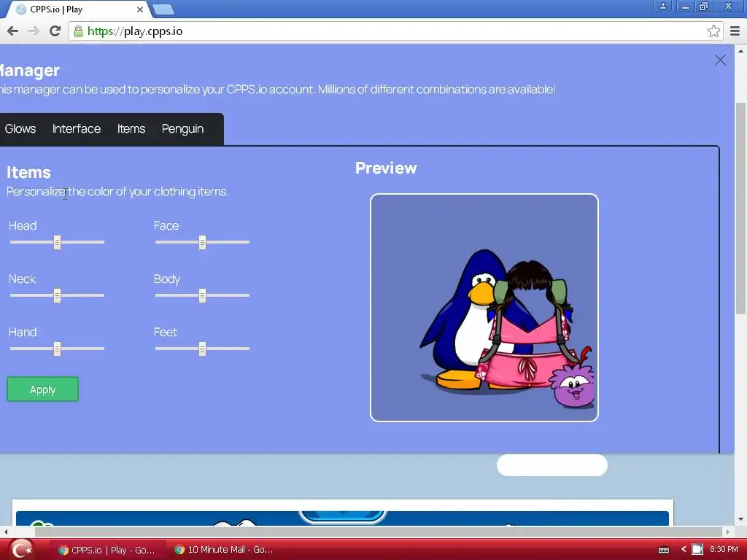Viewport: 747px width, 560px height.
Task: Click the scroll down arrow
Action: pos(740,519)
